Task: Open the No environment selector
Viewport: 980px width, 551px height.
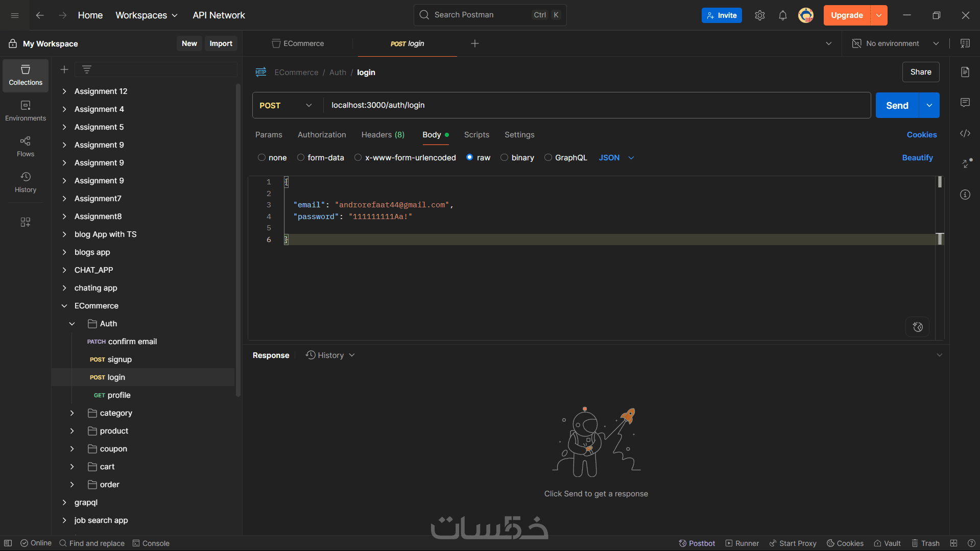Action: pos(896,43)
